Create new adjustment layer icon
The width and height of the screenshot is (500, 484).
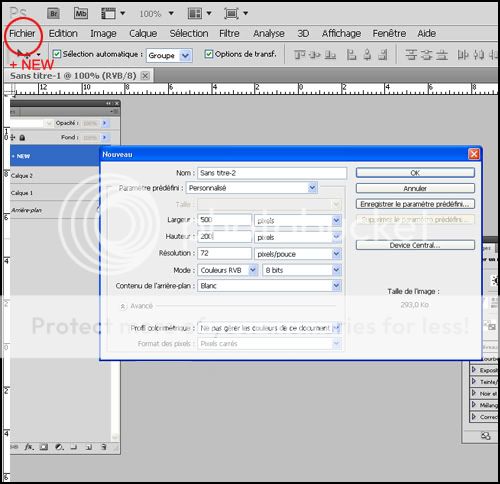click(x=59, y=447)
